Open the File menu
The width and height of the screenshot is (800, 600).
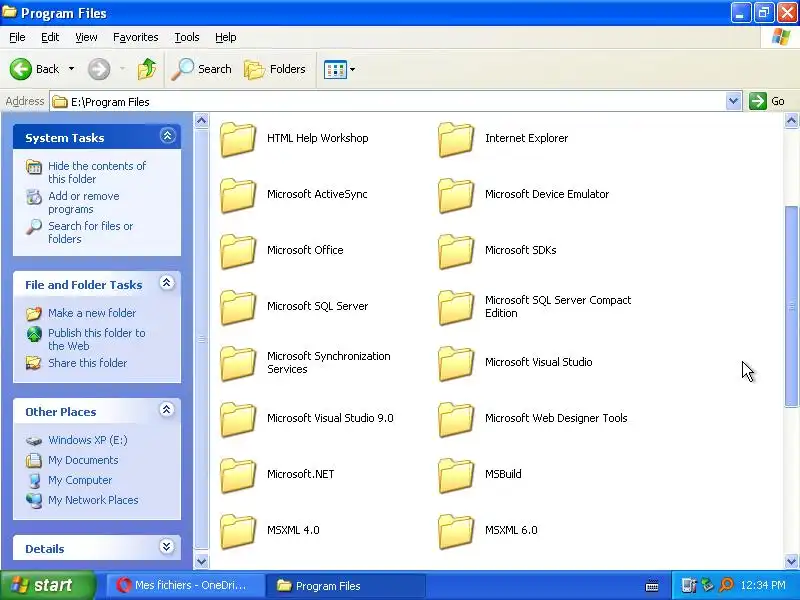[x=17, y=37]
